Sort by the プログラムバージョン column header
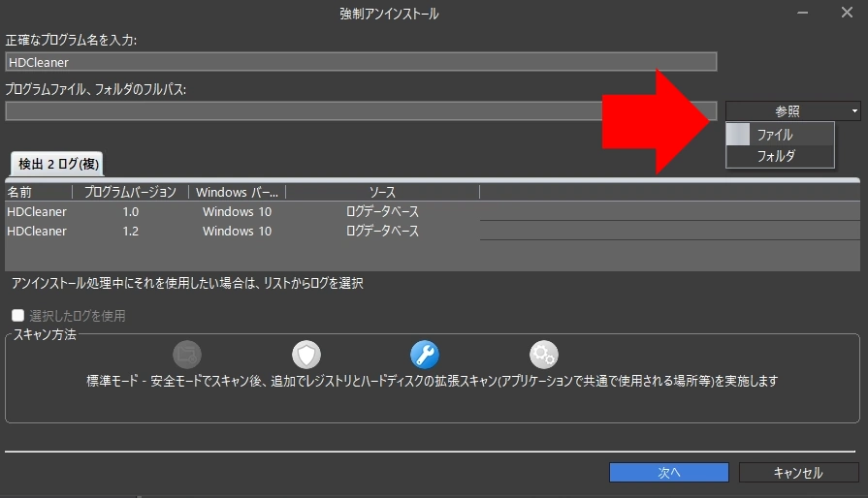The height and width of the screenshot is (498, 868). (130, 192)
